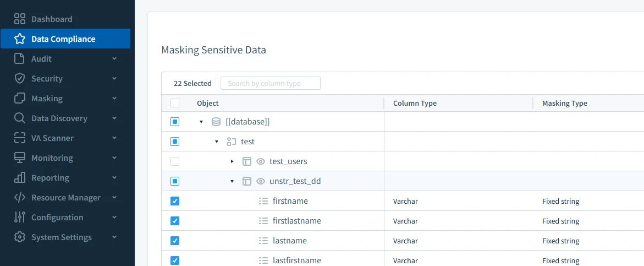The image size is (644, 266).
Task: Collapse the [[database]] tree node
Action: pos(201,122)
